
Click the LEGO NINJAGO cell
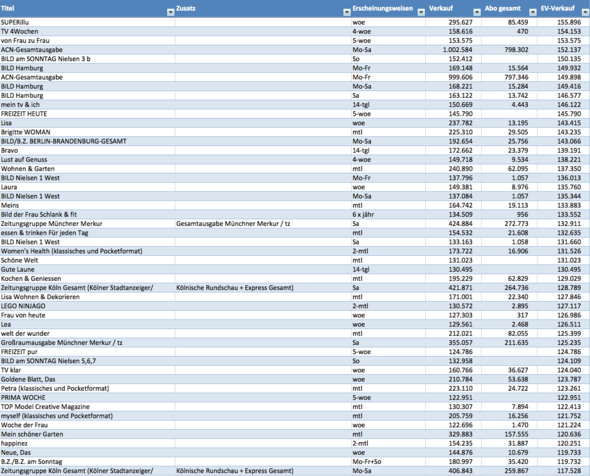click(x=87, y=306)
